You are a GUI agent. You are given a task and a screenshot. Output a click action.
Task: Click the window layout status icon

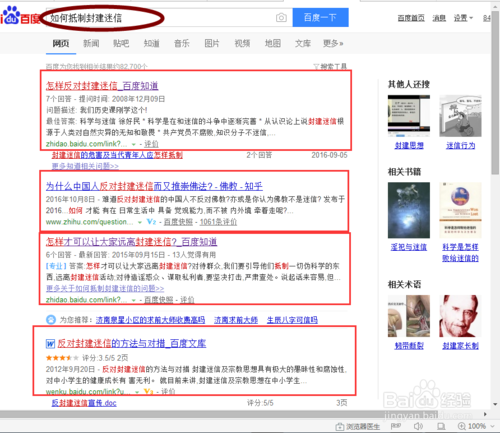pyautogui.click(x=441, y=426)
